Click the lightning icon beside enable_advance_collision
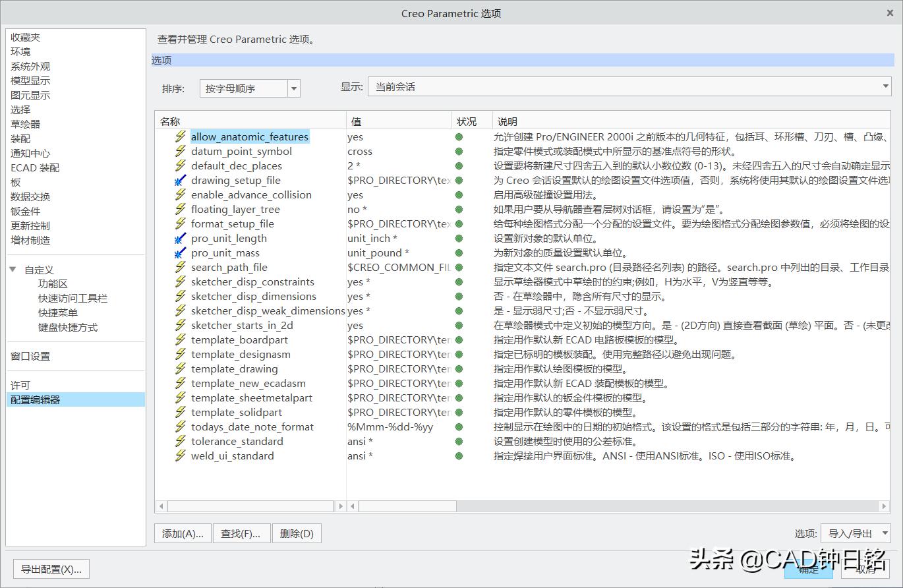 tap(180, 194)
